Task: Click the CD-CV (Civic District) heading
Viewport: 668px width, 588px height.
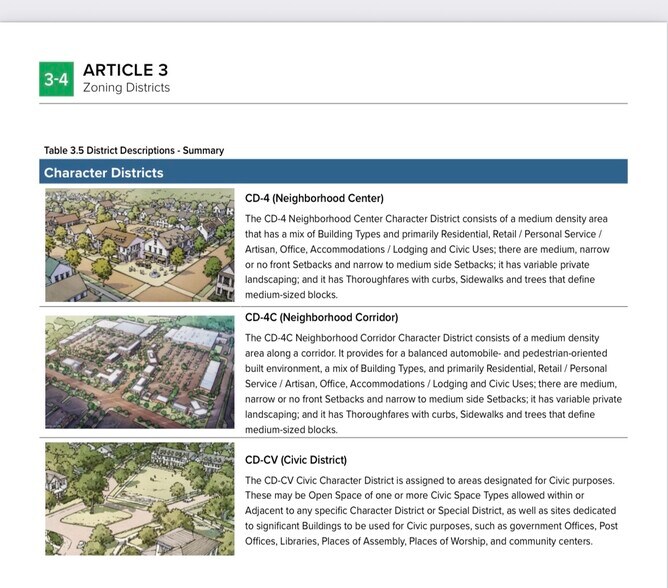Action: [x=296, y=460]
